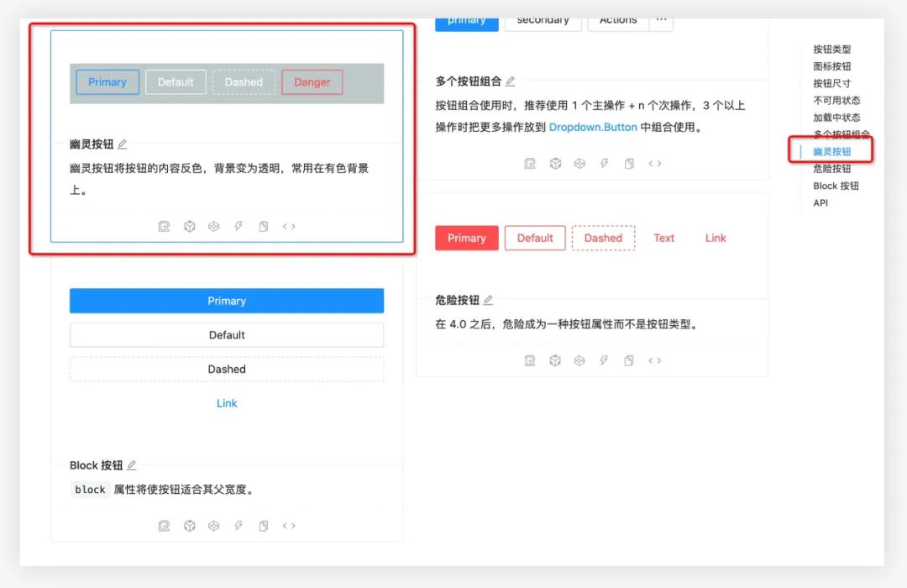Open the danger button demo in CodeSandbox

(555, 360)
